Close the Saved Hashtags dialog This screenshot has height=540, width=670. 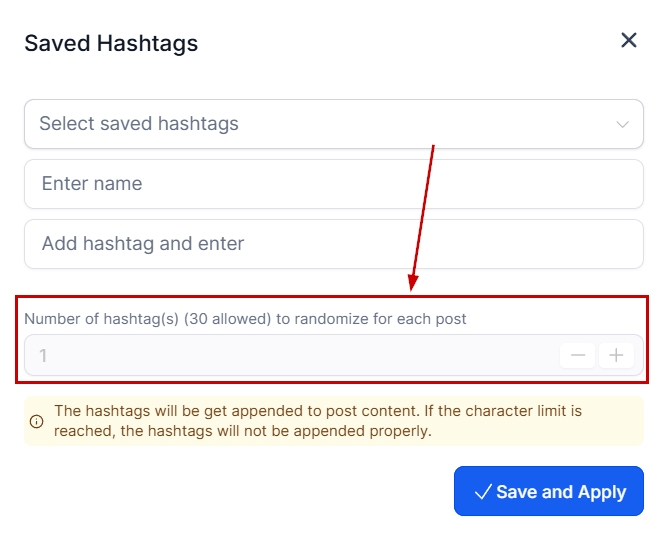[x=629, y=41]
